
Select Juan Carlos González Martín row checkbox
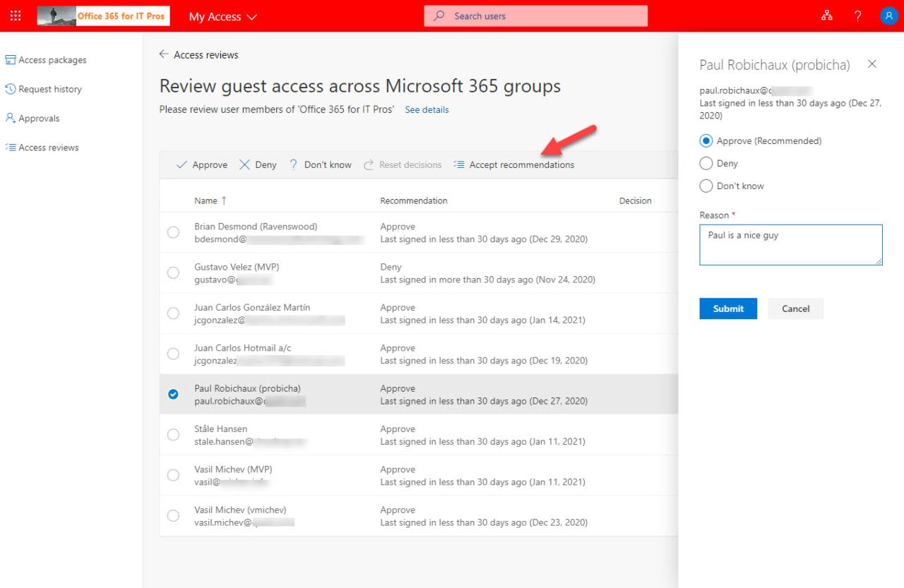pos(173,313)
